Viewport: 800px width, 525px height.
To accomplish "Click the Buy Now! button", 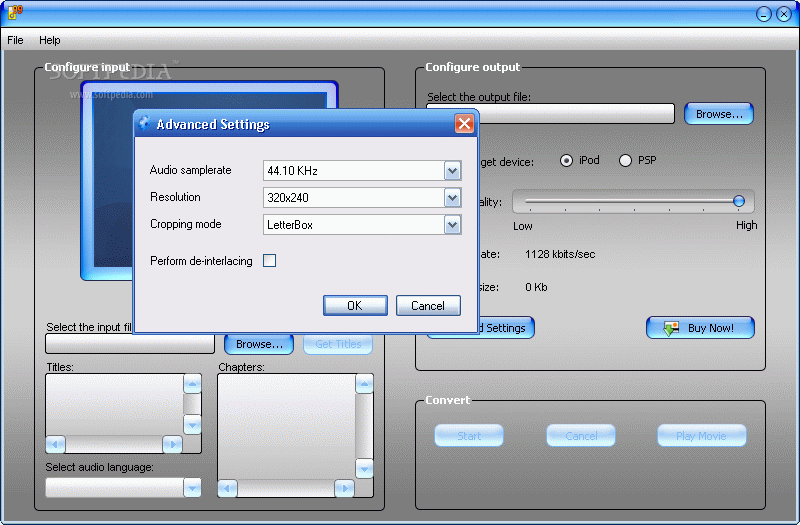I will 700,328.
